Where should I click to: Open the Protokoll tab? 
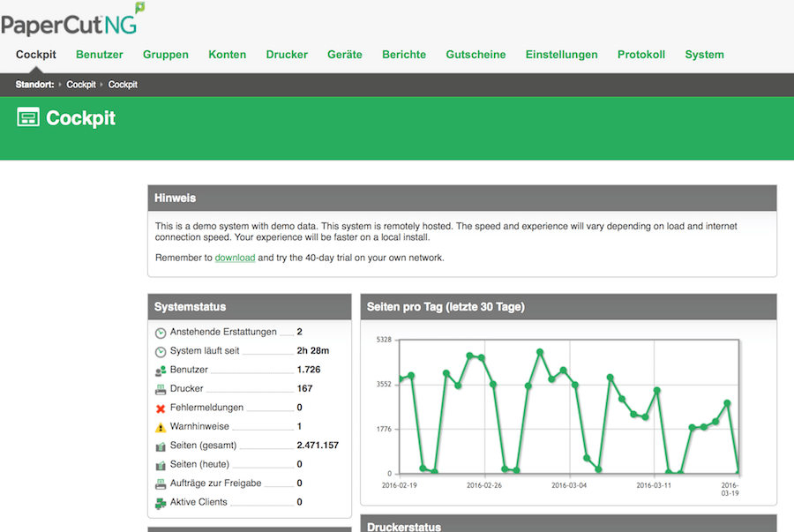641,55
